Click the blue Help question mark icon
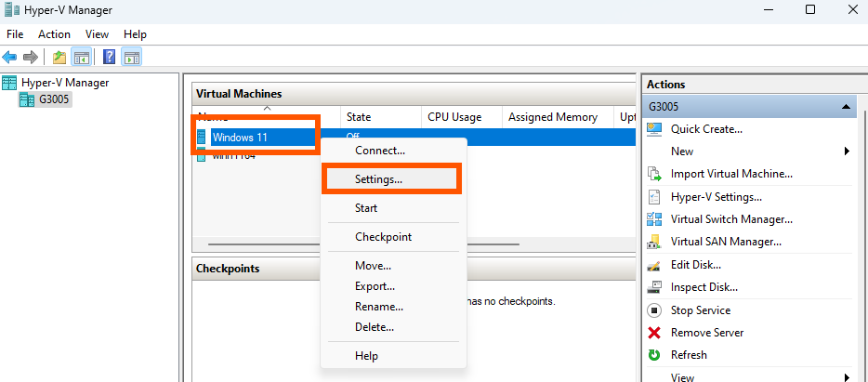868x382 pixels. coord(110,57)
